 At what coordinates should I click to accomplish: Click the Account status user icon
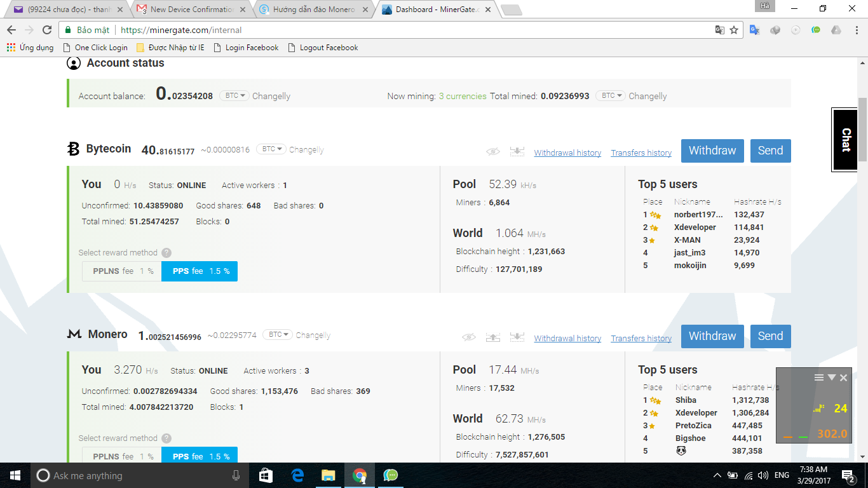coord(74,64)
